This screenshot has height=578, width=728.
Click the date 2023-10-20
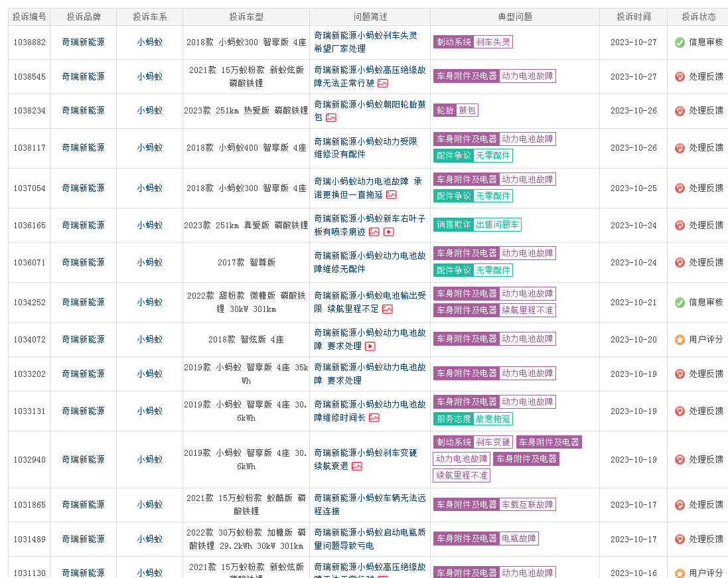633,340
